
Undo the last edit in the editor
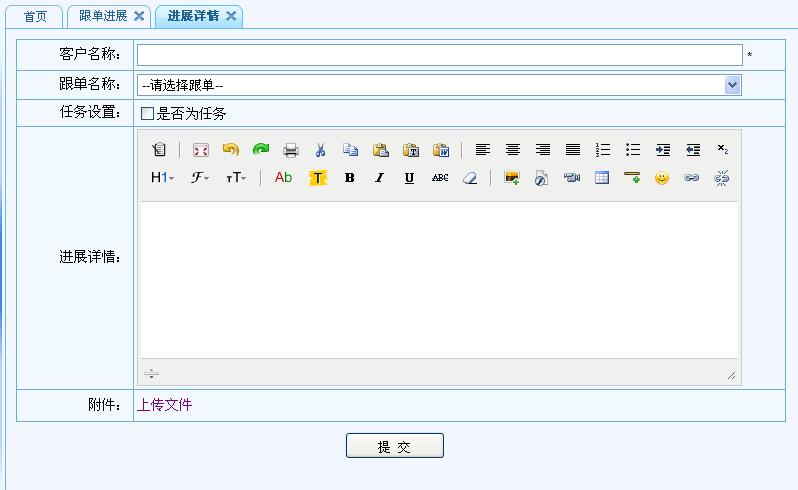(231, 150)
